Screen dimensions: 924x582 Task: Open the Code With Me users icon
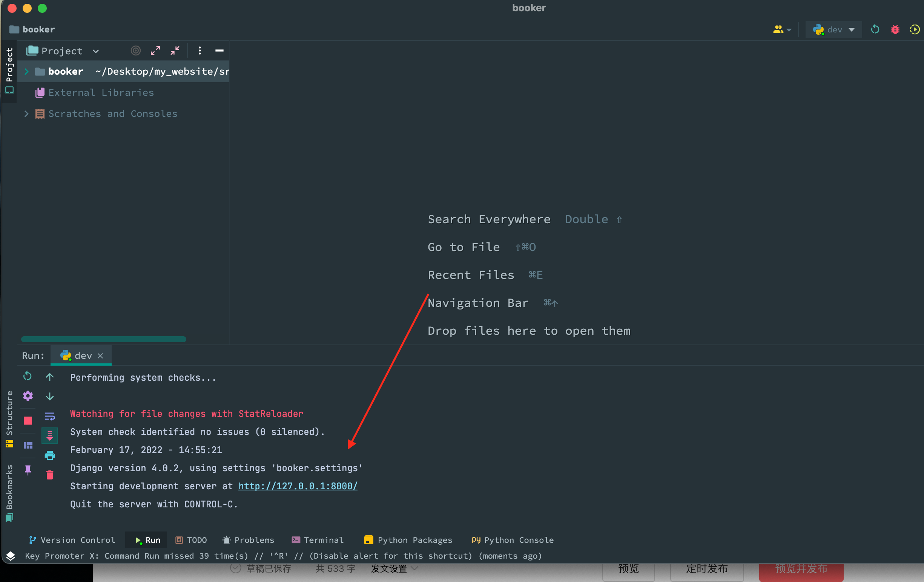click(x=782, y=29)
